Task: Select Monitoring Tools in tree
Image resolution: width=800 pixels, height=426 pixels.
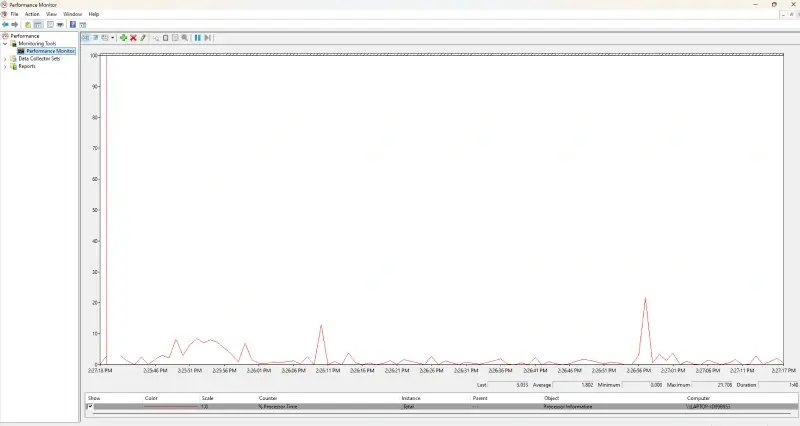Action: coord(37,44)
